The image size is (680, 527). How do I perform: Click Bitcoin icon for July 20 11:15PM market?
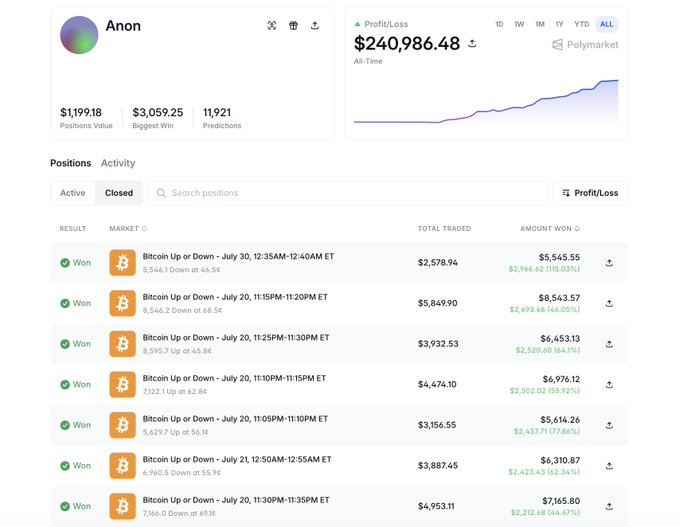pyautogui.click(x=122, y=303)
